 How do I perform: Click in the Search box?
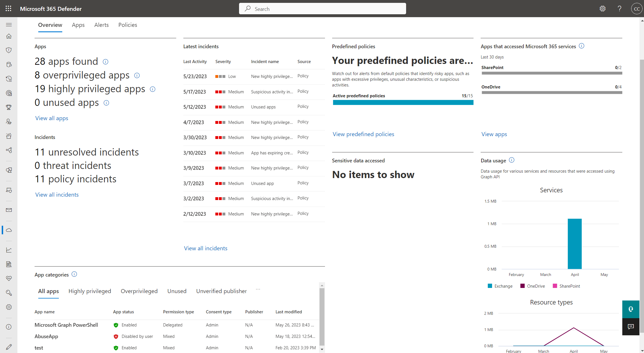pyautogui.click(x=322, y=9)
